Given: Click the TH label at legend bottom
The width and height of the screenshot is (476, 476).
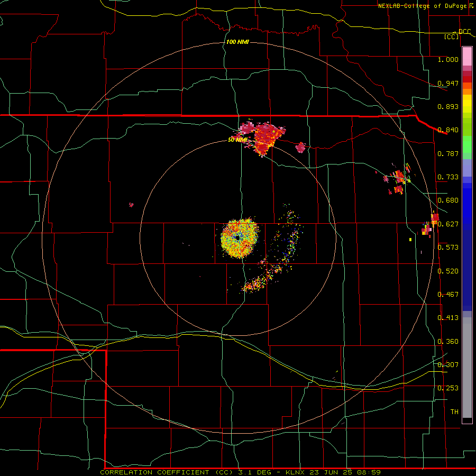Looking at the screenshot, I should pos(454,412).
